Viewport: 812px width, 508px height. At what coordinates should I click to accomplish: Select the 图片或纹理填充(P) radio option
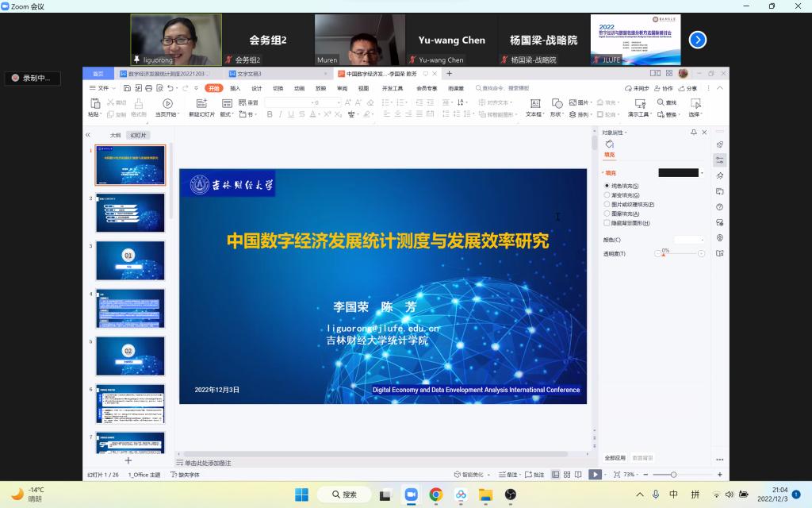tap(607, 205)
